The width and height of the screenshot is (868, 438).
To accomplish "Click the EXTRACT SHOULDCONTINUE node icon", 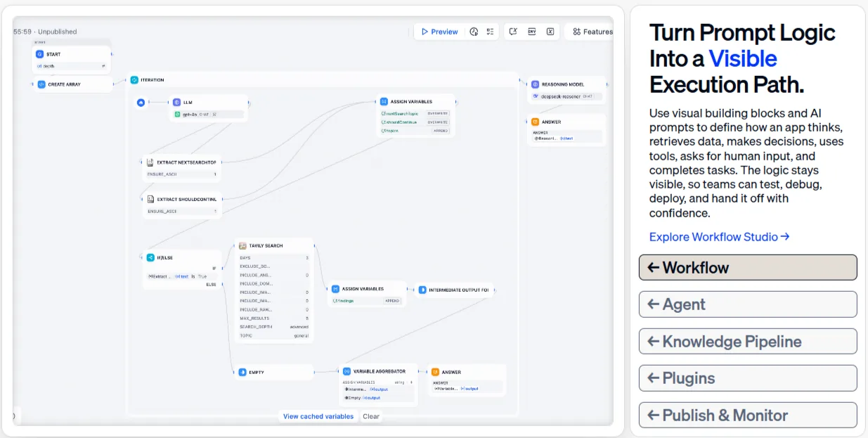I will pyautogui.click(x=150, y=200).
